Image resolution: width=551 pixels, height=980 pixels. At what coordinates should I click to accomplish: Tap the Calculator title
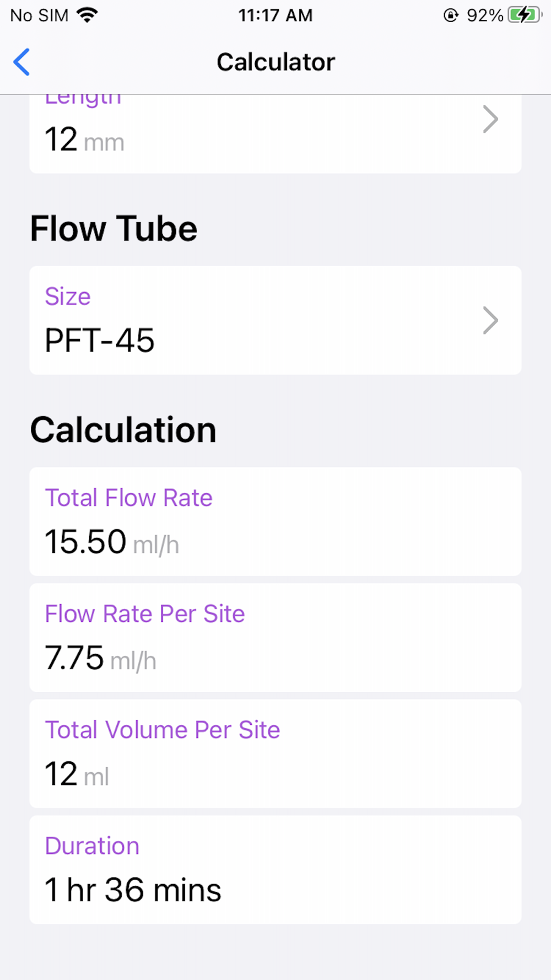point(275,62)
